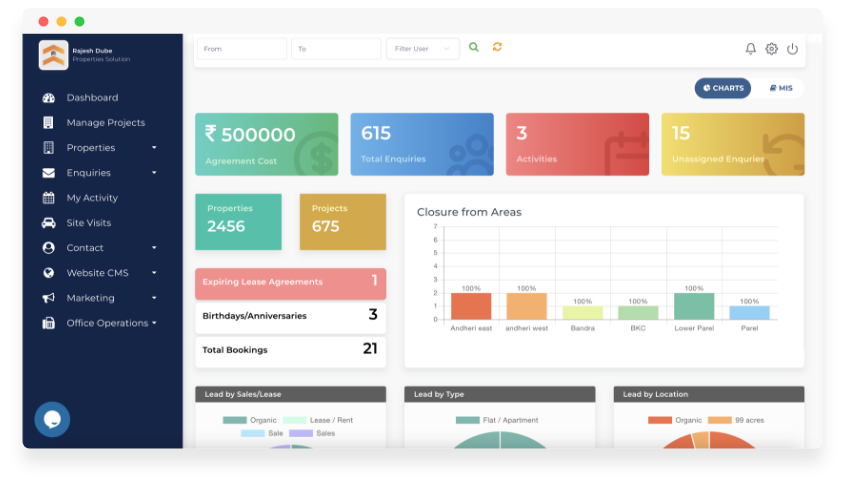Open the notifications bell
Screen dimensions: 845x485
click(x=751, y=49)
